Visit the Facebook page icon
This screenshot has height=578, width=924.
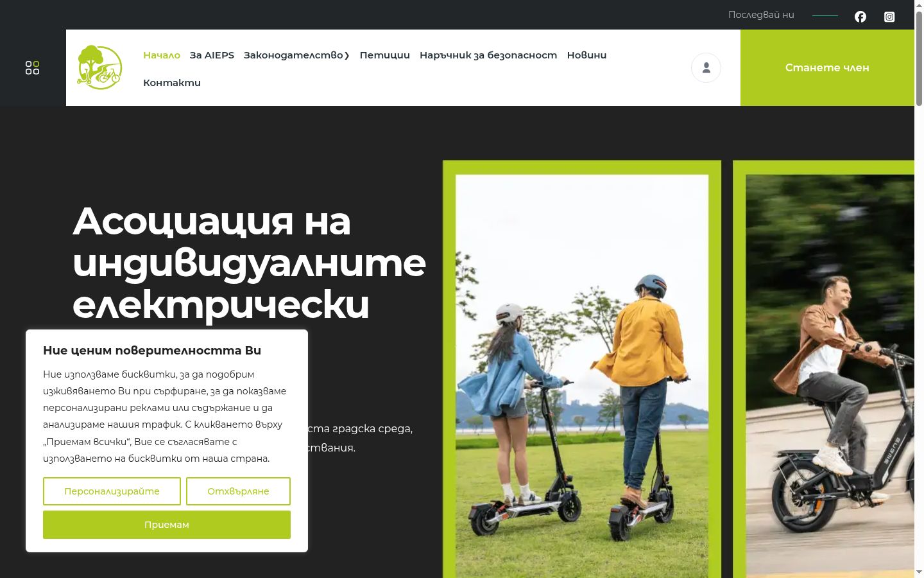[x=860, y=17]
